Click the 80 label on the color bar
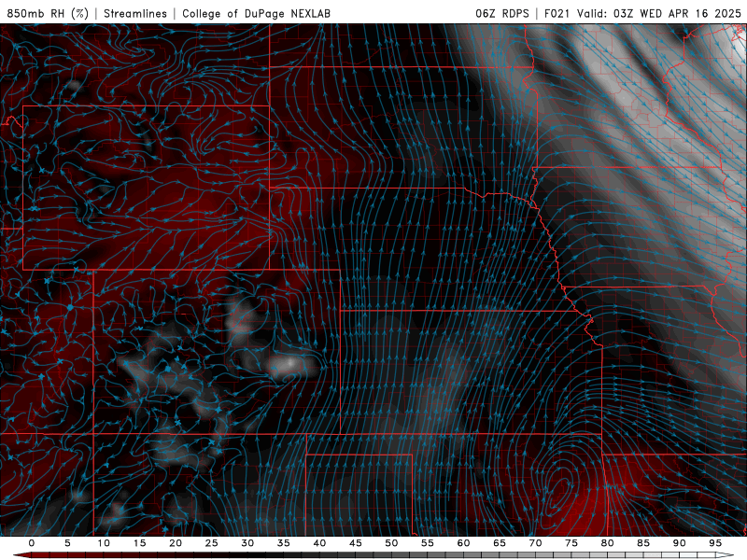 point(607,543)
